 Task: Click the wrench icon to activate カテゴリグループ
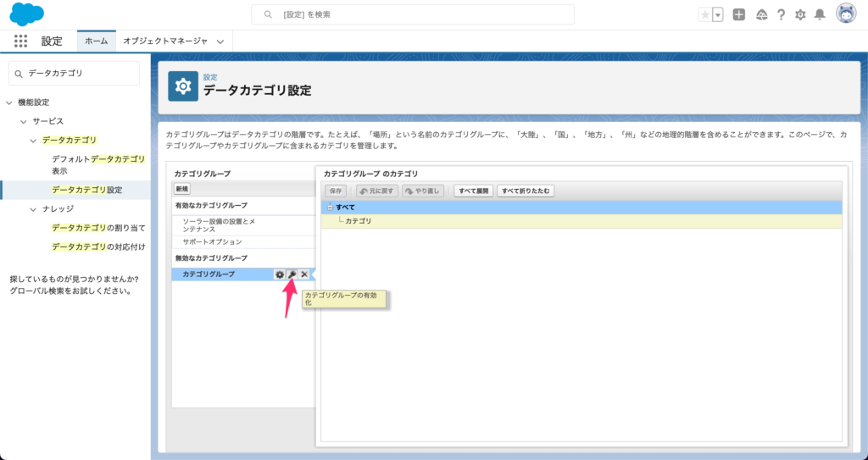(292, 274)
